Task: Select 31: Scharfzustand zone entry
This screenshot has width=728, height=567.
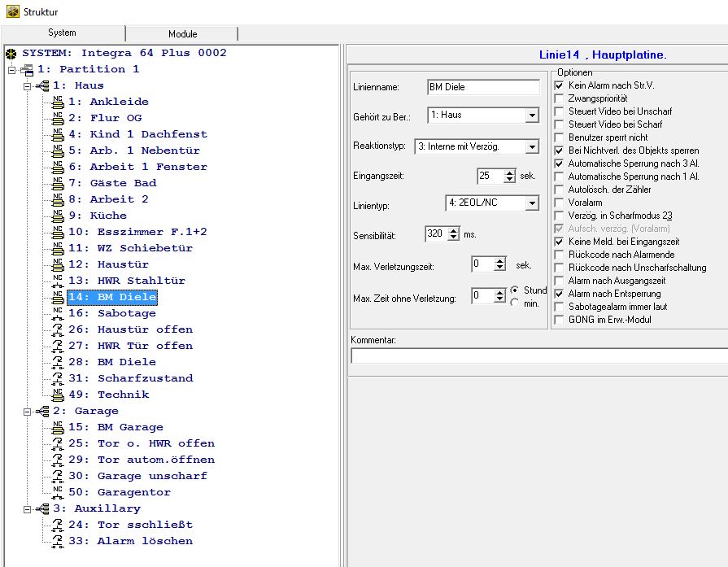Action: pyautogui.click(x=130, y=378)
